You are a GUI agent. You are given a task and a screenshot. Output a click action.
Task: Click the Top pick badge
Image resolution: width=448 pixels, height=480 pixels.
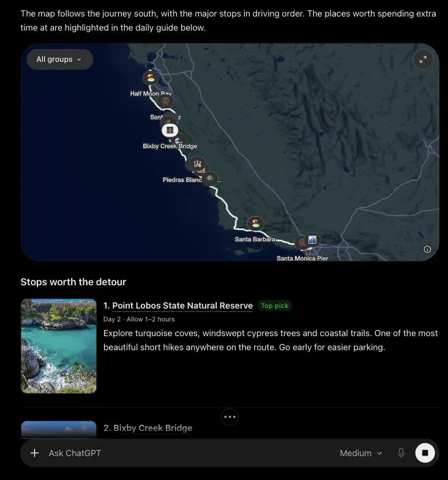pos(274,306)
